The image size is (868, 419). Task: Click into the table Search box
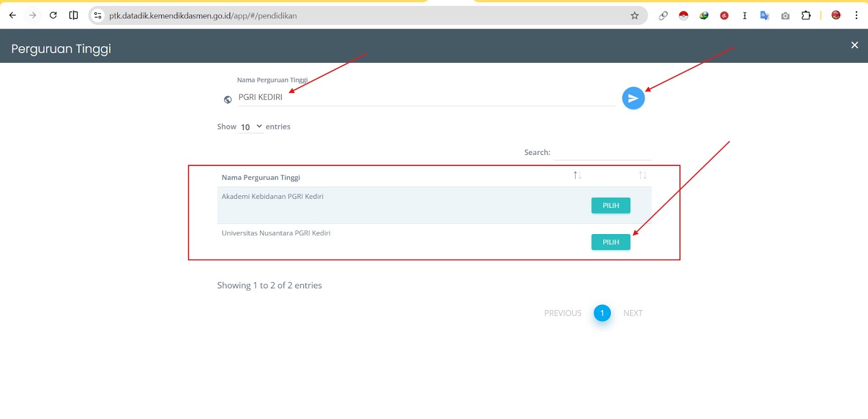[x=602, y=152]
